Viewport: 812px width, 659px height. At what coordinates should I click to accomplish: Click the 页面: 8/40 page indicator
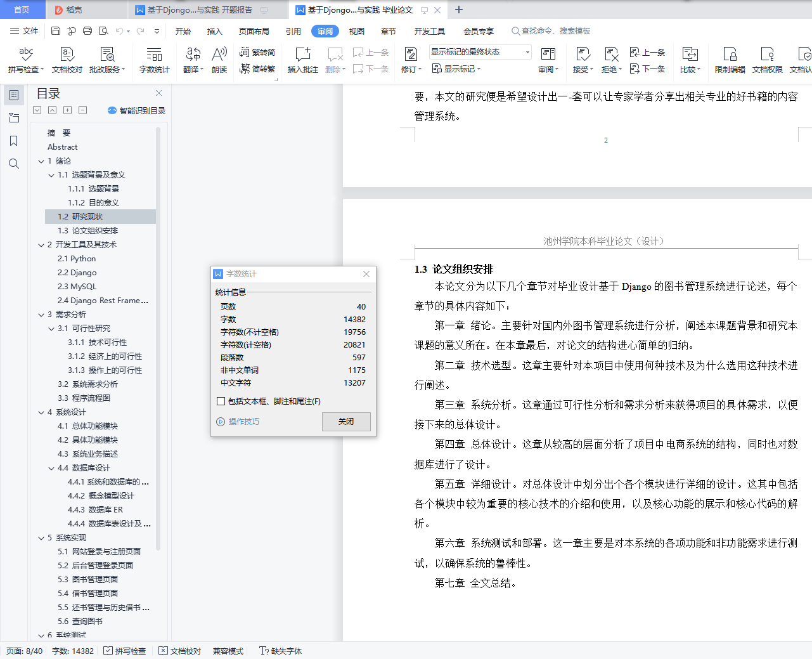click(x=25, y=651)
